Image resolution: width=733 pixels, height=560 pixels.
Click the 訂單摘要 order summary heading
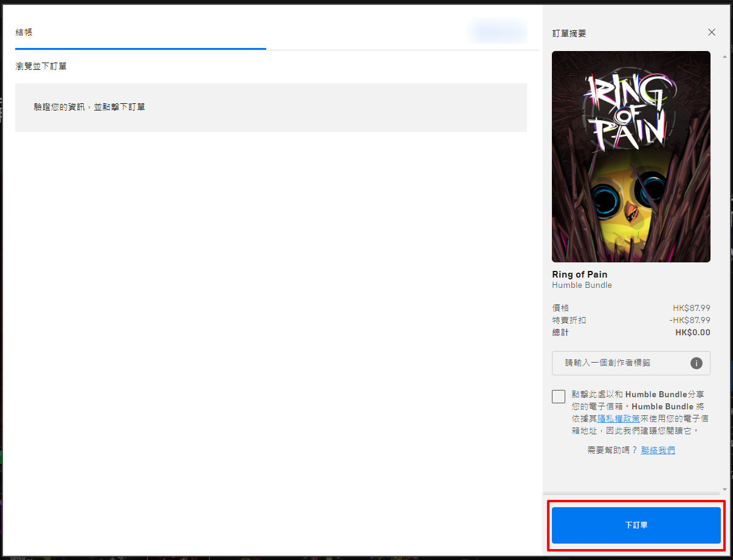(x=570, y=33)
